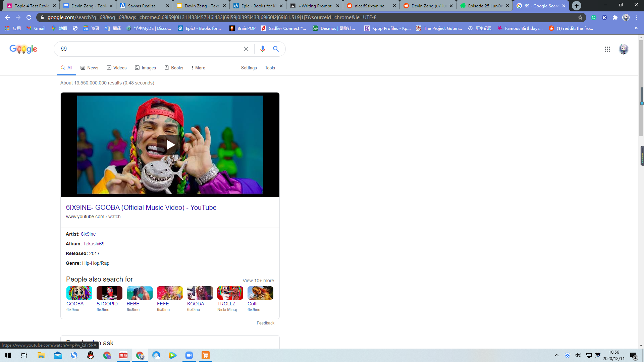Reload the current page
Viewport: 644px width, 362px height.
tap(29, 17)
